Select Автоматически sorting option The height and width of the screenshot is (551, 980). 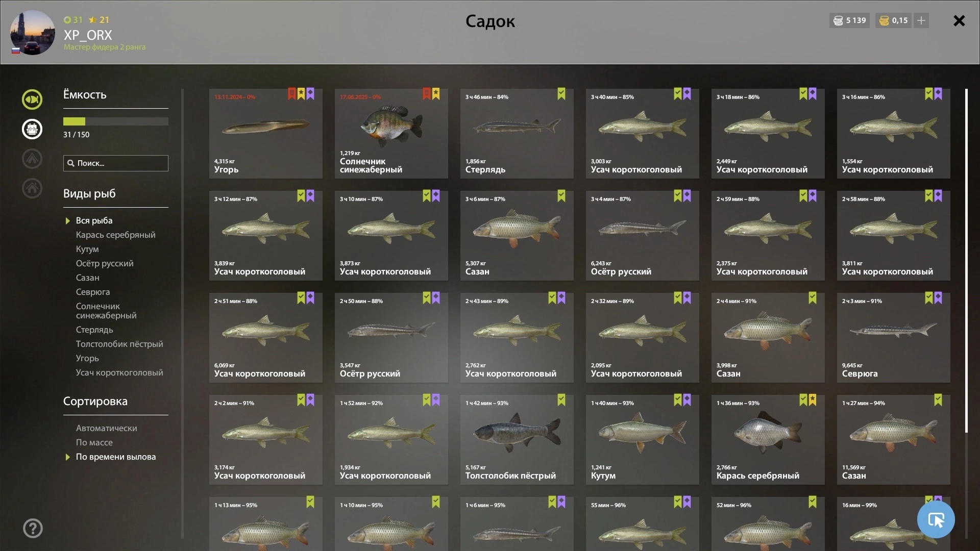click(107, 429)
